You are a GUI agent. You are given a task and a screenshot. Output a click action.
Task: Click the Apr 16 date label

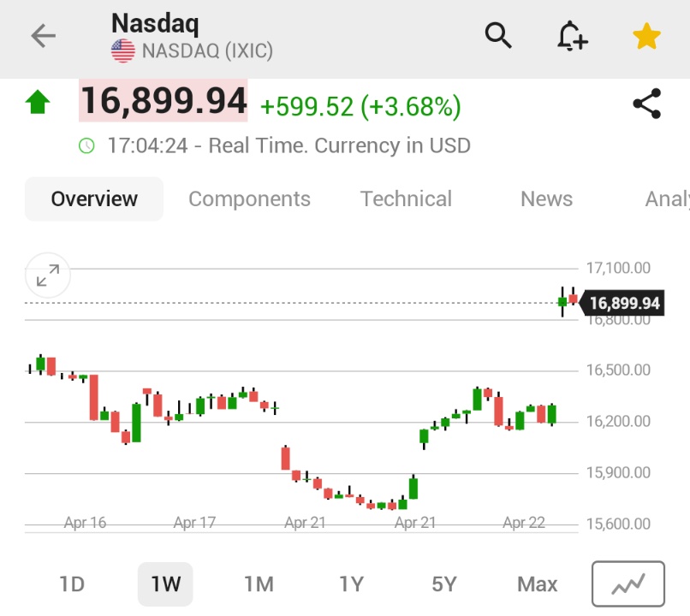(x=85, y=523)
